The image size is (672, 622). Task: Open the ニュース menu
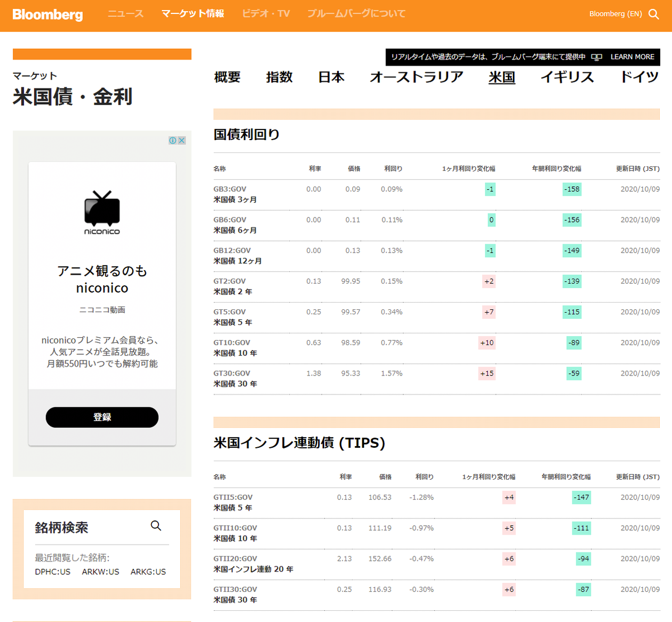coord(125,13)
